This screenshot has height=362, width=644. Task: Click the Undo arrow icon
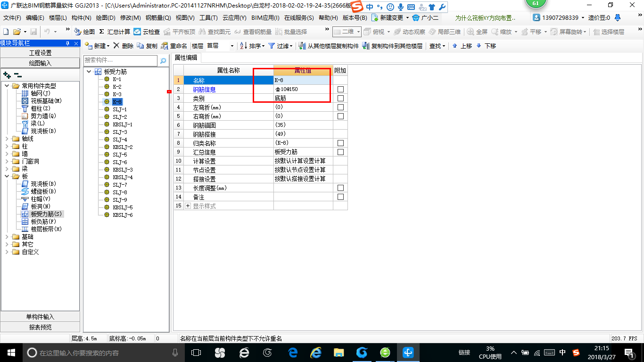coord(47,32)
